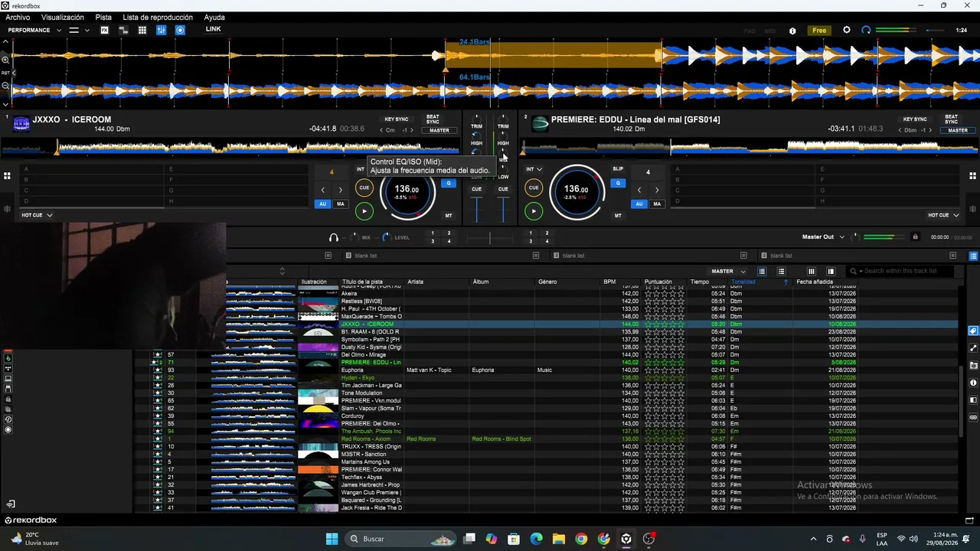Viewport: 980px width, 551px height.
Task: Toggle the recording lock icon
Action: 915,237
